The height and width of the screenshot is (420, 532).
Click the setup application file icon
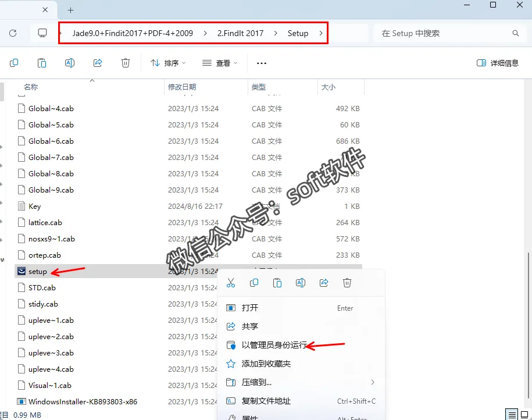(22, 271)
